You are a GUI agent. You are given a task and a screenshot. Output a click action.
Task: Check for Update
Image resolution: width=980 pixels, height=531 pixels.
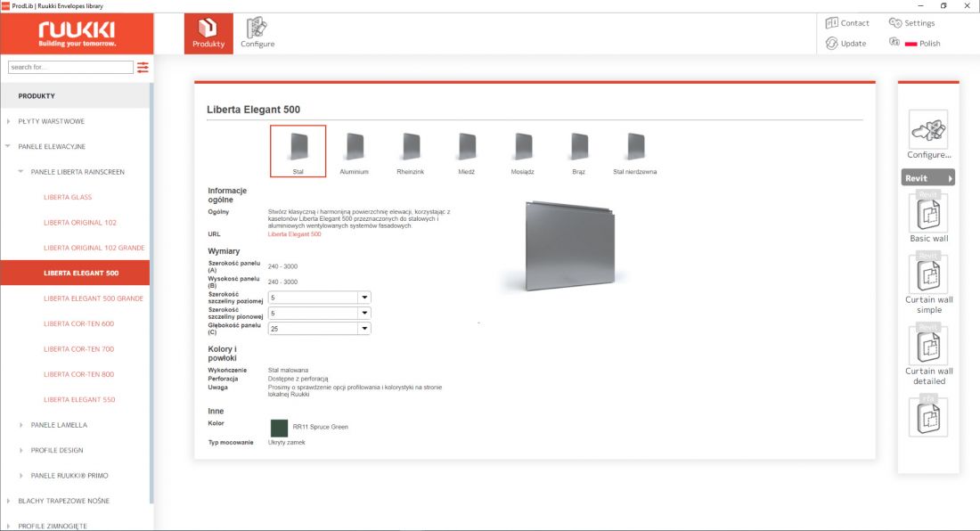click(x=846, y=43)
